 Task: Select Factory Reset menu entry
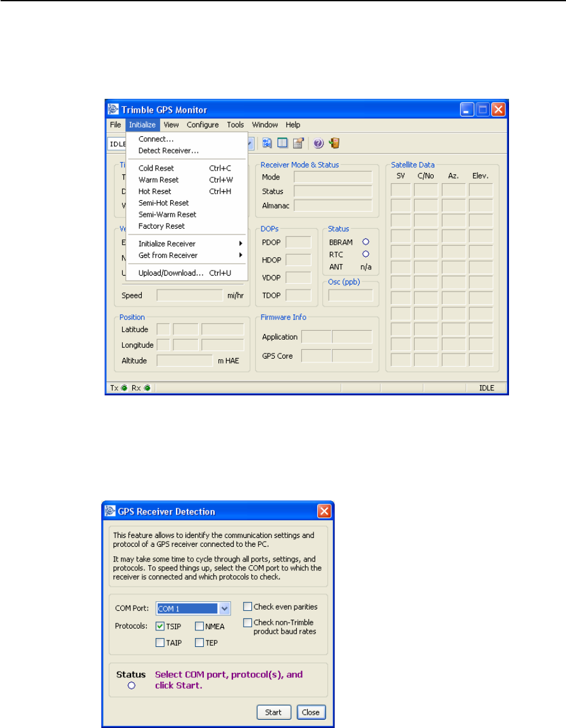coord(187,226)
